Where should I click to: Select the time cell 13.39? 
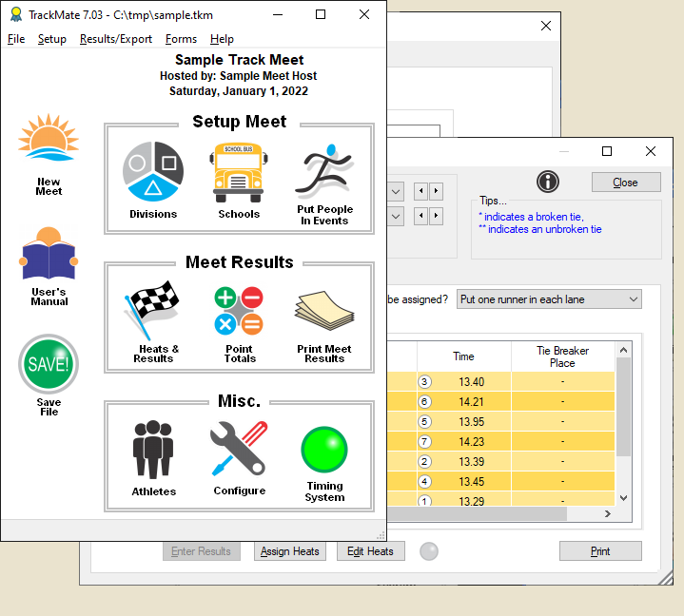tap(471, 462)
